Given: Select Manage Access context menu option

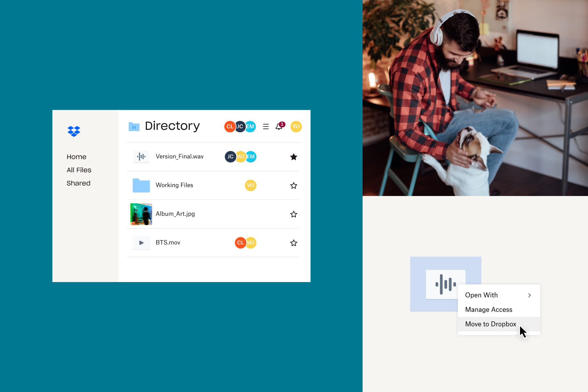Looking at the screenshot, I should (x=489, y=309).
